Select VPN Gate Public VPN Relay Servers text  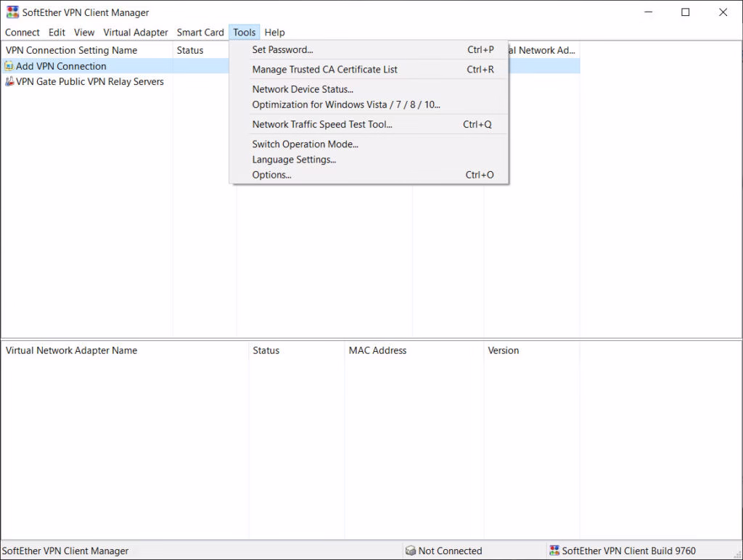coord(90,81)
